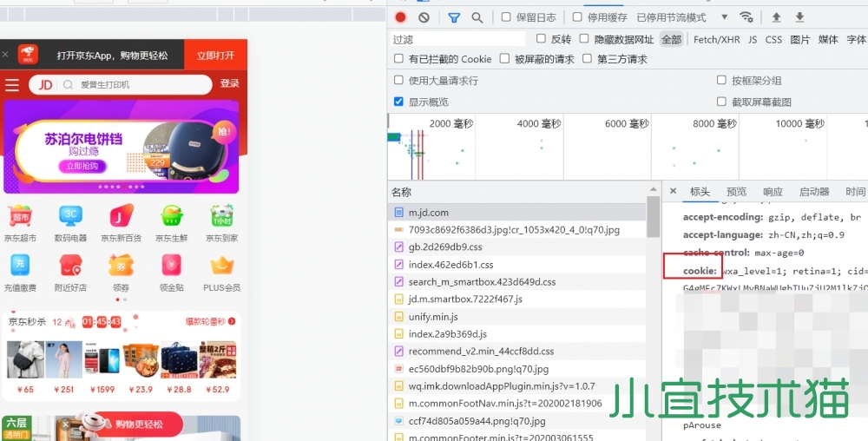
Task: Open network search with the magnifier icon
Action: 477,17
